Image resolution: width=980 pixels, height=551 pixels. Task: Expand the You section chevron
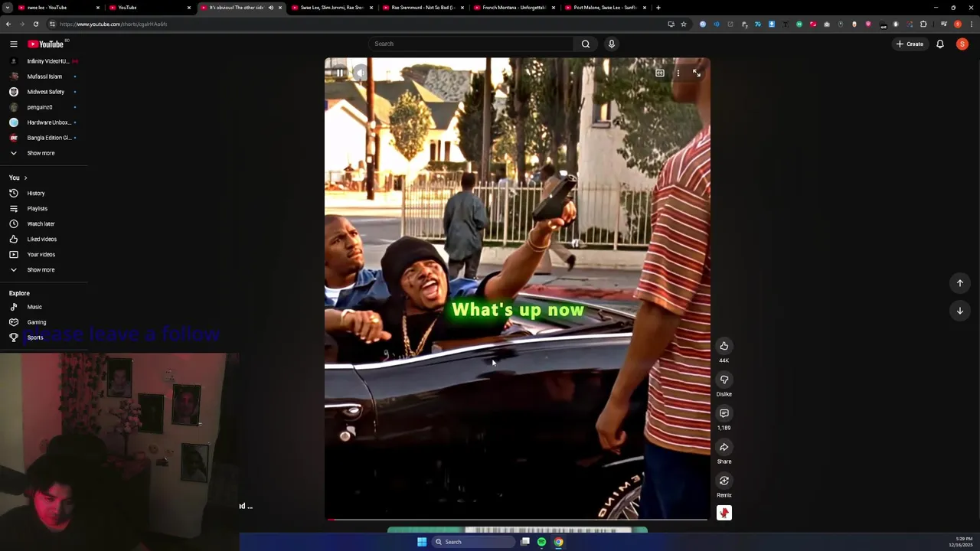point(25,178)
